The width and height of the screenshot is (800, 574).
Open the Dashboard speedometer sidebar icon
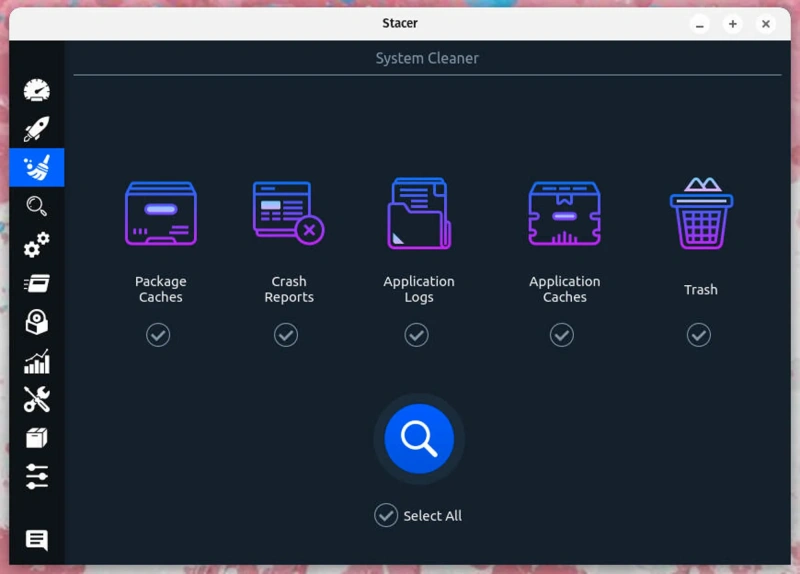coord(37,90)
